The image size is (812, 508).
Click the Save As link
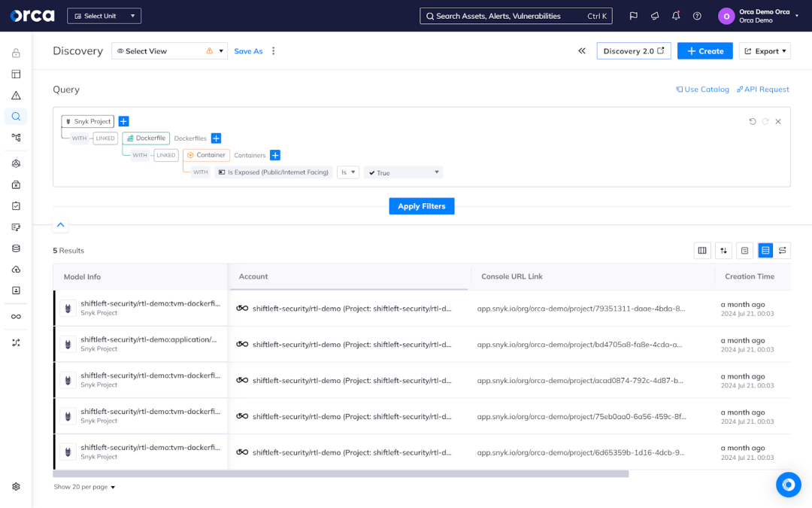(x=248, y=51)
